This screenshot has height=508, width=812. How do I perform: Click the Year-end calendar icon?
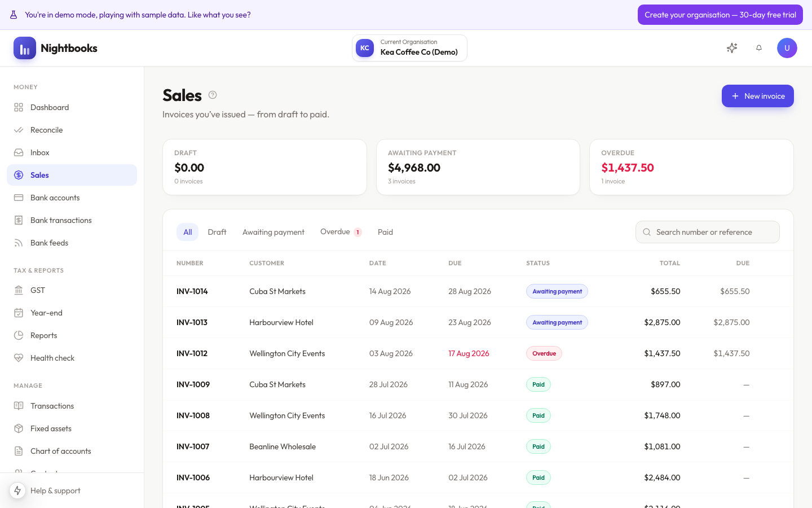(x=19, y=313)
